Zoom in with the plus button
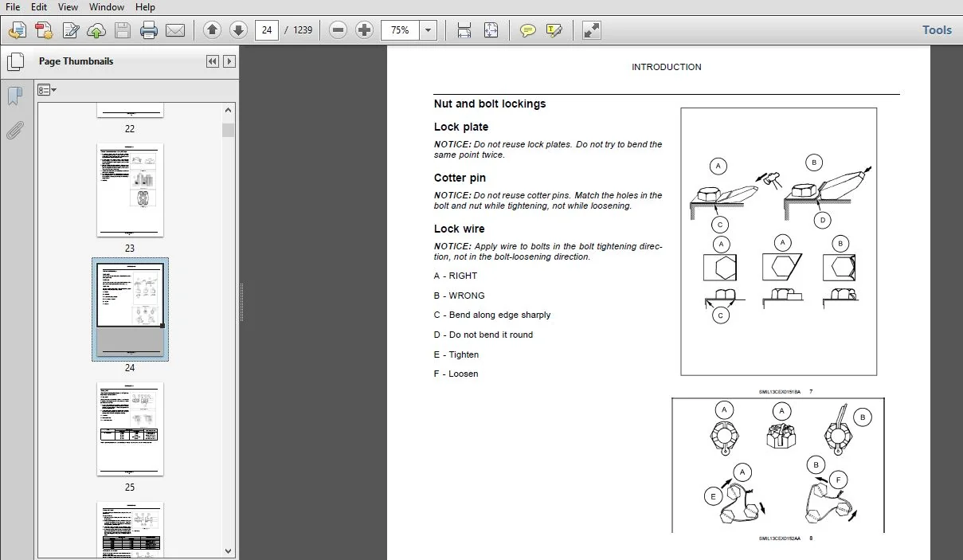 [x=365, y=30]
